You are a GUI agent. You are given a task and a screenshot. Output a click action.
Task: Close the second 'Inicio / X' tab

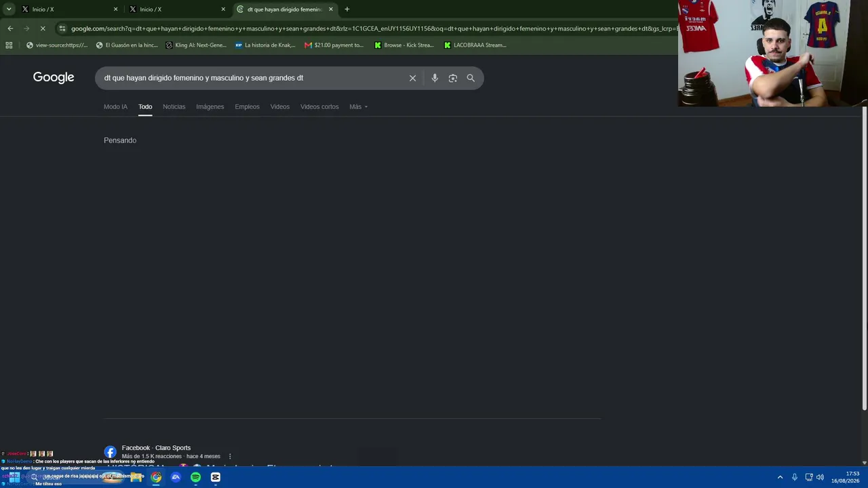pos(223,9)
